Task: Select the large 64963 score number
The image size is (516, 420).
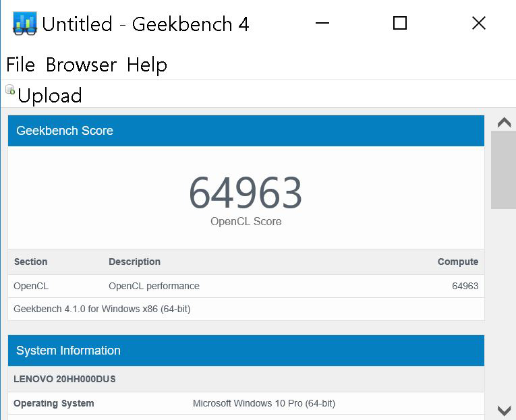Action: 246,193
